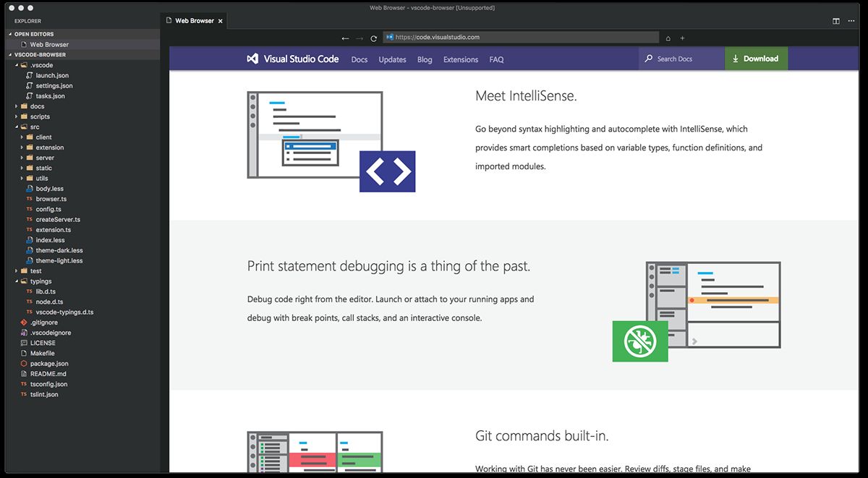
Task: Open Extensions in the site navigation
Action: [x=461, y=59]
